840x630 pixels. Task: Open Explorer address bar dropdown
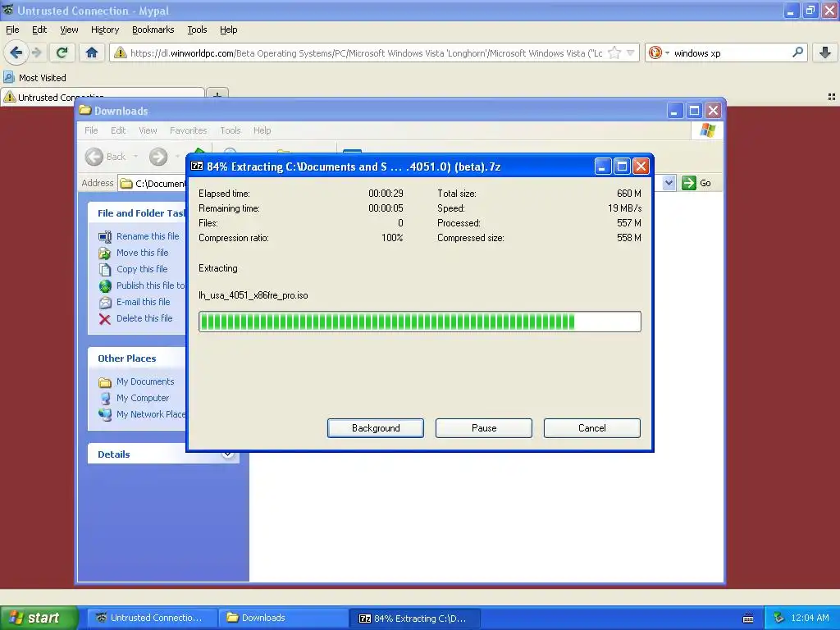[x=668, y=183]
